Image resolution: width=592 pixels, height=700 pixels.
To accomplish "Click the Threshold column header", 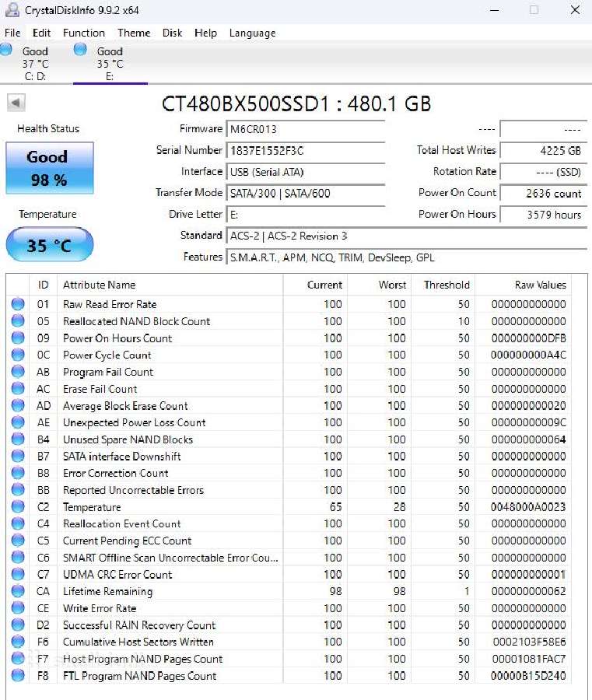I will [x=443, y=285].
